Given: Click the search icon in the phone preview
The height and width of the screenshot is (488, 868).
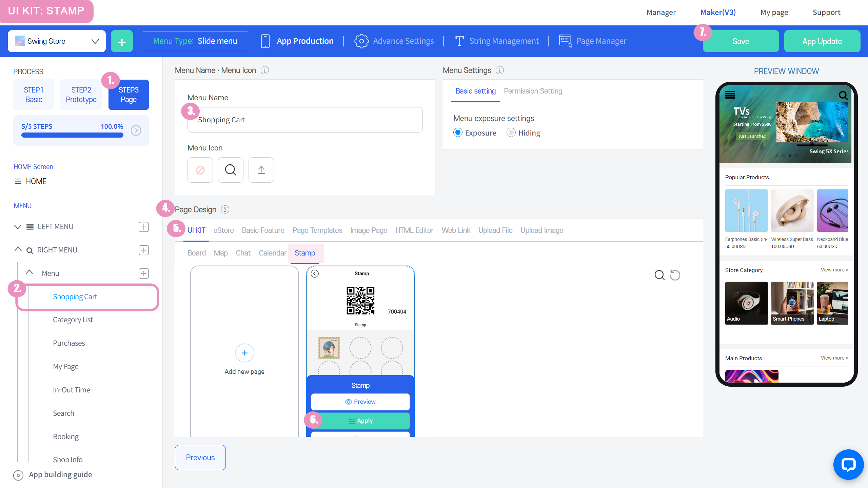Looking at the screenshot, I should 843,95.
